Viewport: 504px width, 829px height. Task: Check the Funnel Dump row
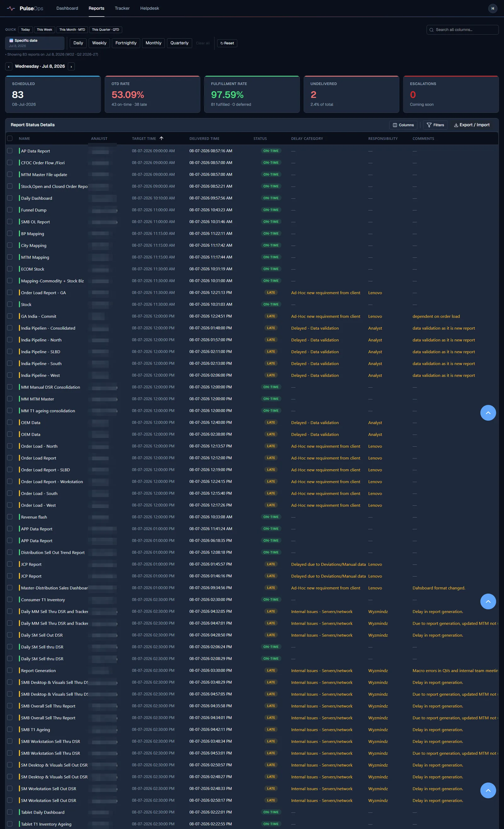pos(10,209)
